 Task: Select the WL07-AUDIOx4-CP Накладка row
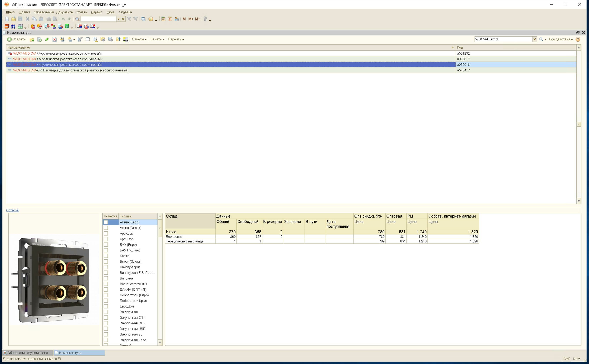(x=291, y=70)
